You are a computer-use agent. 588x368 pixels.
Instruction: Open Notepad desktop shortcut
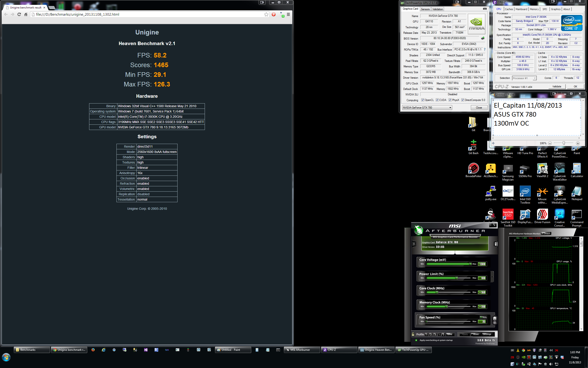(577, 193)
